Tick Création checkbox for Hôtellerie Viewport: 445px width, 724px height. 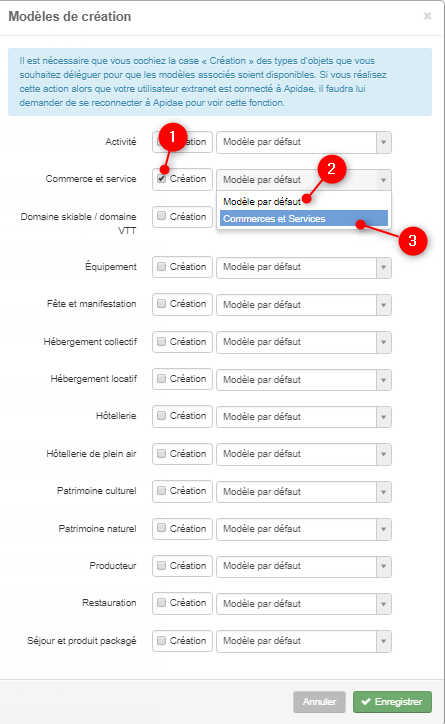[x=162, y=416]
